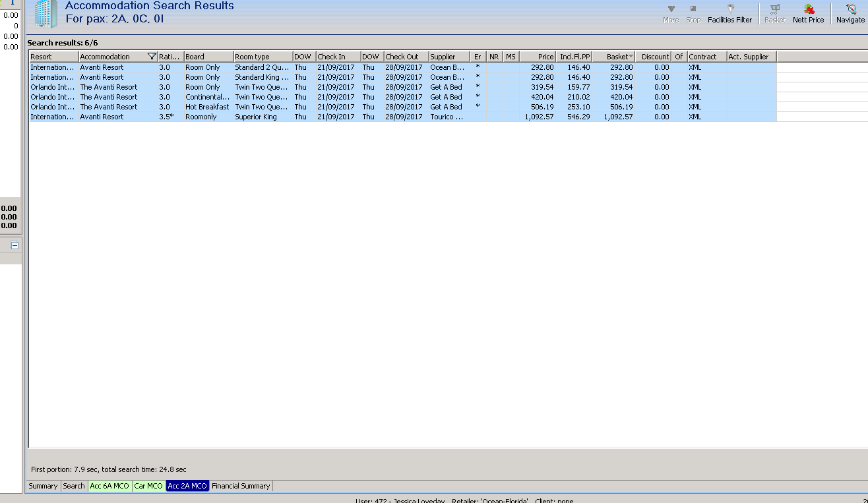Click the Of column header
This screenshot has height=503, width=868.
click(679, 57)
